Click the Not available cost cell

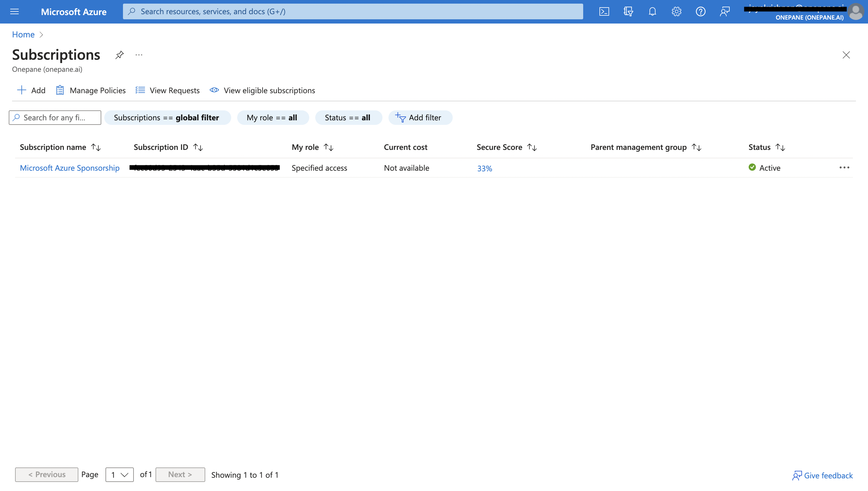click(406, 168)
